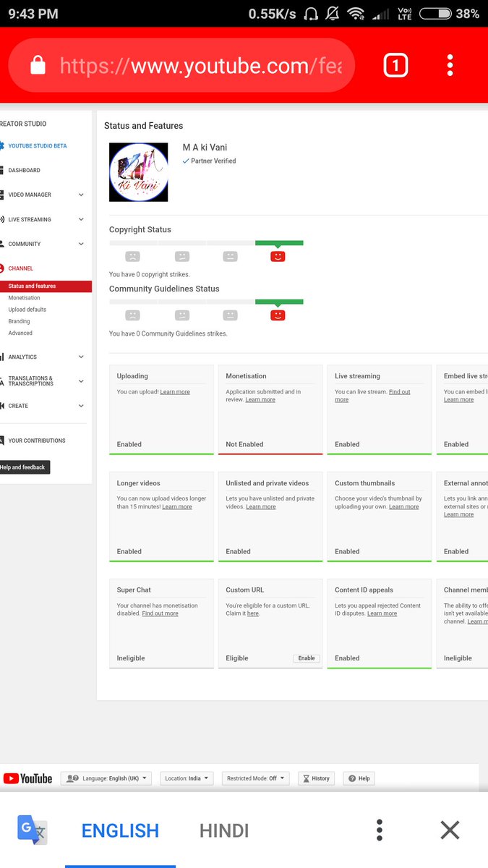Open Your Contributions
Screen dimensions: 488x868
36,441
